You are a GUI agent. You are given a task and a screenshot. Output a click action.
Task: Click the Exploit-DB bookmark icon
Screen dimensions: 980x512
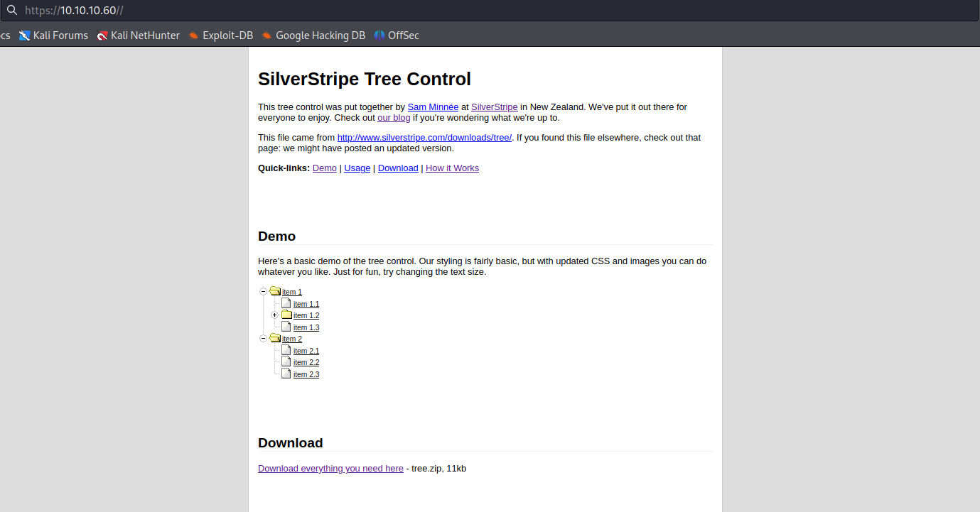(193, 35)
